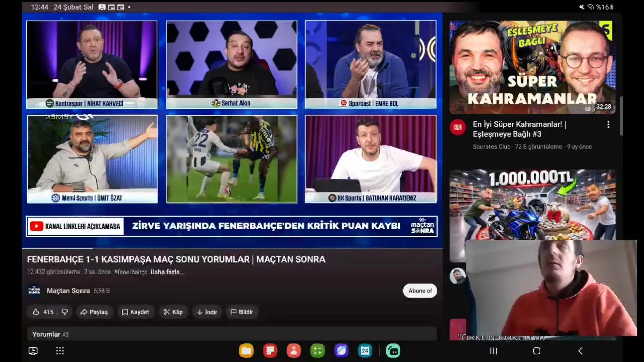Launch the purple browser app in the dock
The width and height of the screenshot is (644, 362).
point(341,351)
